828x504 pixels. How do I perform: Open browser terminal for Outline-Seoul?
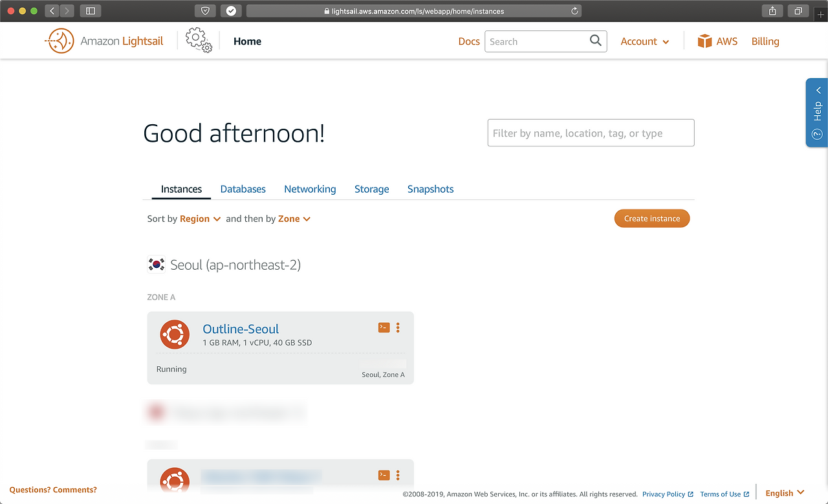pos(384,327)
